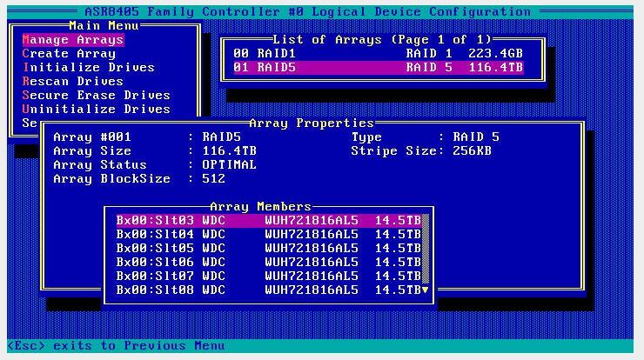Click the Array Members down scroll arrow
Image resolution: width=644 pixels, height=360 pixels.
(x=425, y=290)
